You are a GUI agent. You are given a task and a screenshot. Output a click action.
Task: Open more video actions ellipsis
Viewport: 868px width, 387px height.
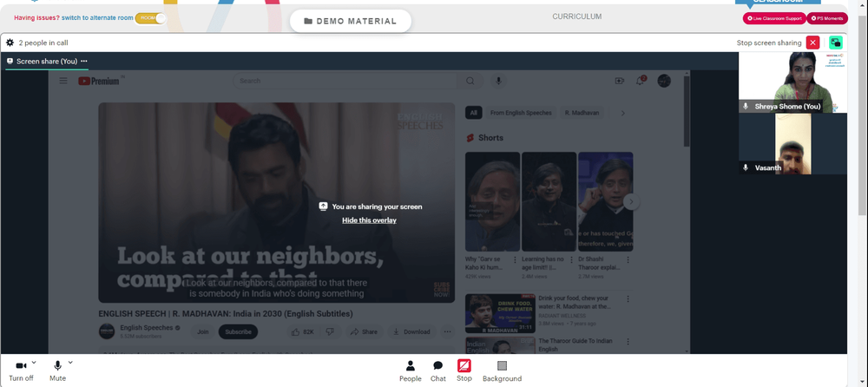pyautogui.click(x=447, y=331)
